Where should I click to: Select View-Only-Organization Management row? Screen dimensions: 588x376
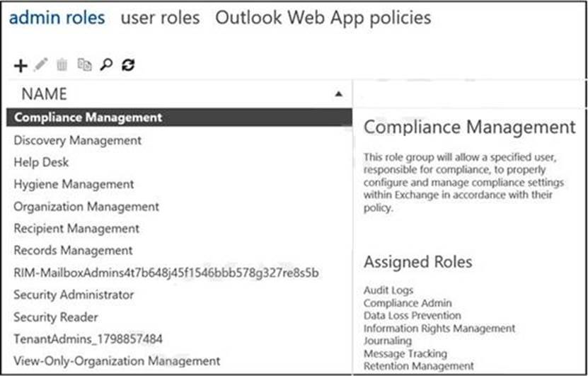pos(117,361)
